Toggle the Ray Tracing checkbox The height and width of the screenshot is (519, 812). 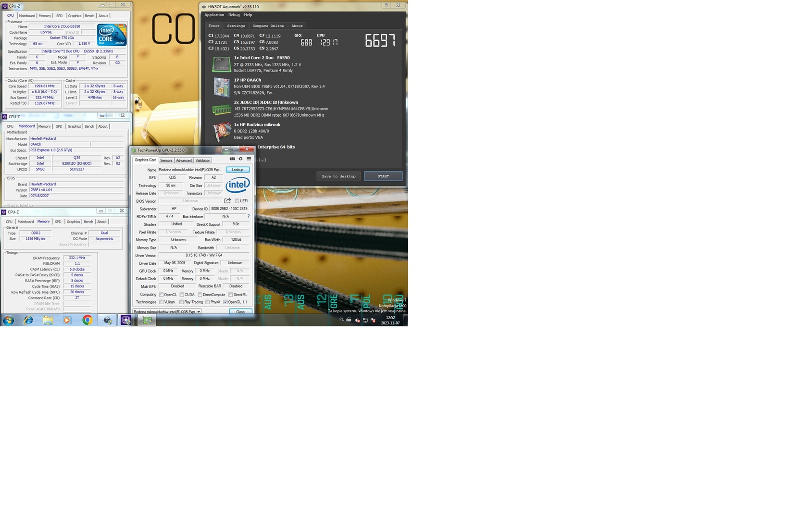[x=182, y=302]
